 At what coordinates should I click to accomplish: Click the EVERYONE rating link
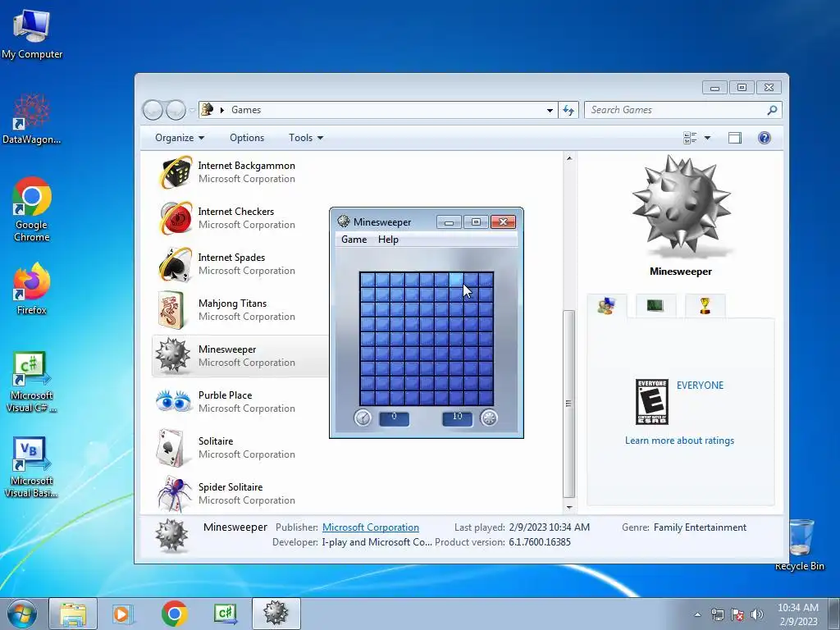[x=700, y=386]
